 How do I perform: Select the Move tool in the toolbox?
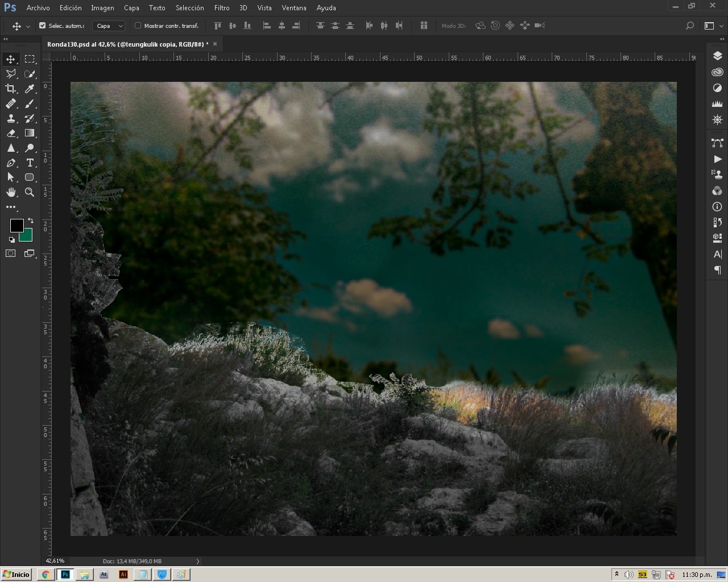click(11, 59)
